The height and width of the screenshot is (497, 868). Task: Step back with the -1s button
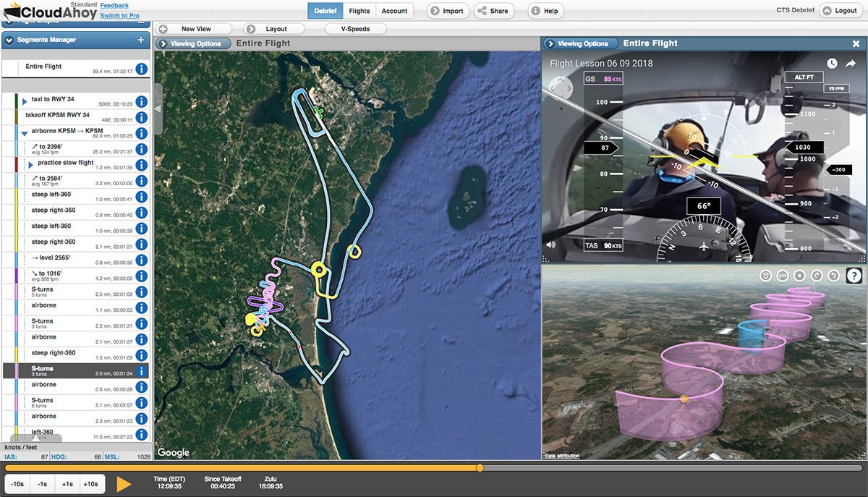pyautogui.click(x=43, y=484)
